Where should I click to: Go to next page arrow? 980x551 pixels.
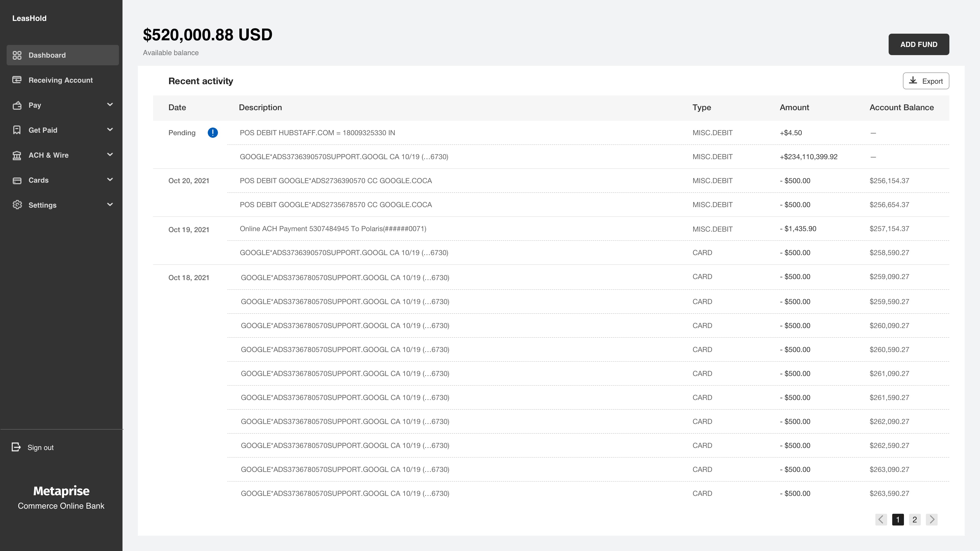coord(932,519)
